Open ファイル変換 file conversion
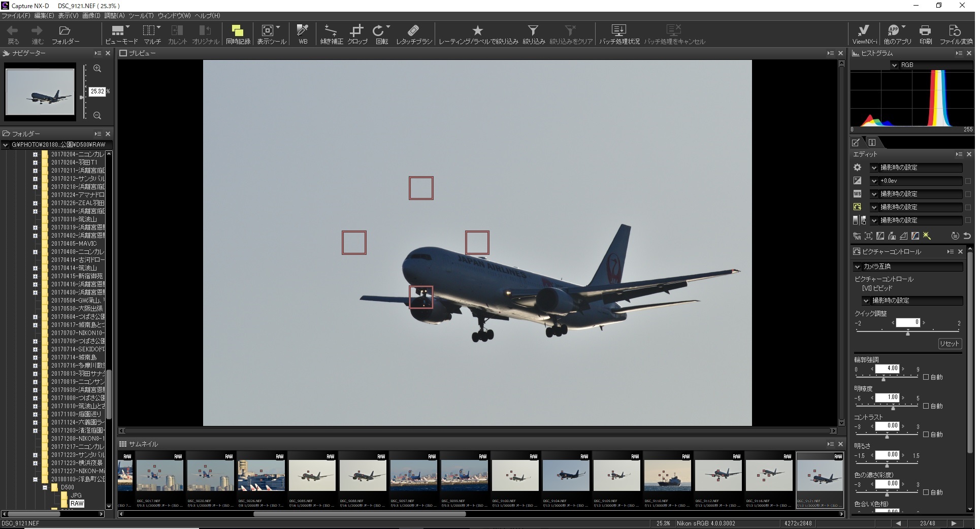980x529 pixels. tap(956, 34)
